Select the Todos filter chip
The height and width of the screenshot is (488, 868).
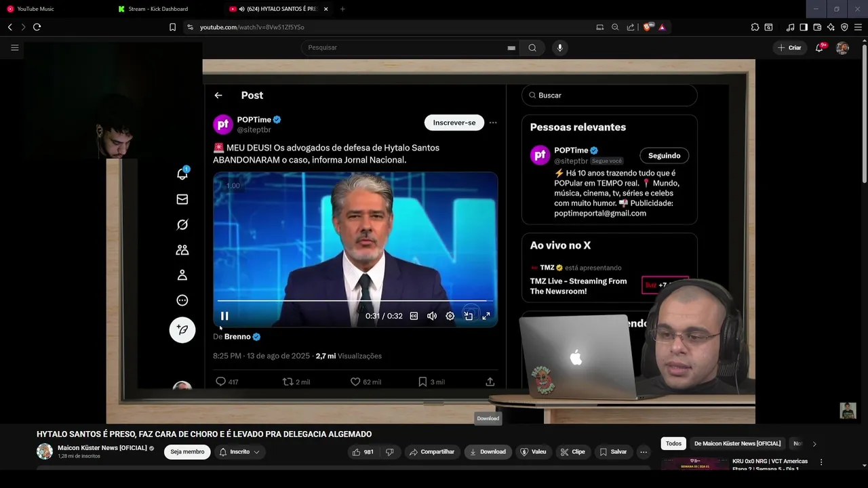point(673,444)
